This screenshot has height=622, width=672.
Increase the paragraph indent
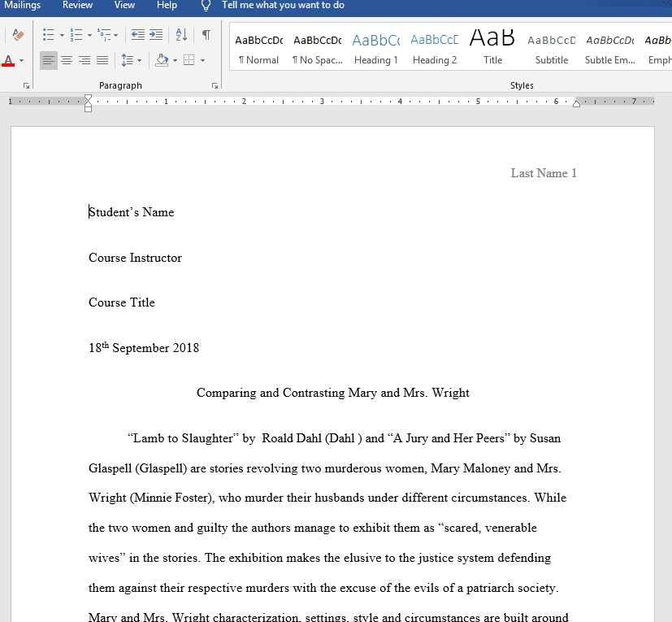(x=156, y=35)
